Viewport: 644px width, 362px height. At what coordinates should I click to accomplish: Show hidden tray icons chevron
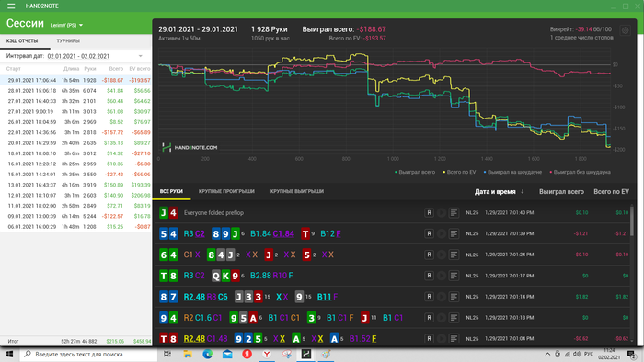point(547,354)
